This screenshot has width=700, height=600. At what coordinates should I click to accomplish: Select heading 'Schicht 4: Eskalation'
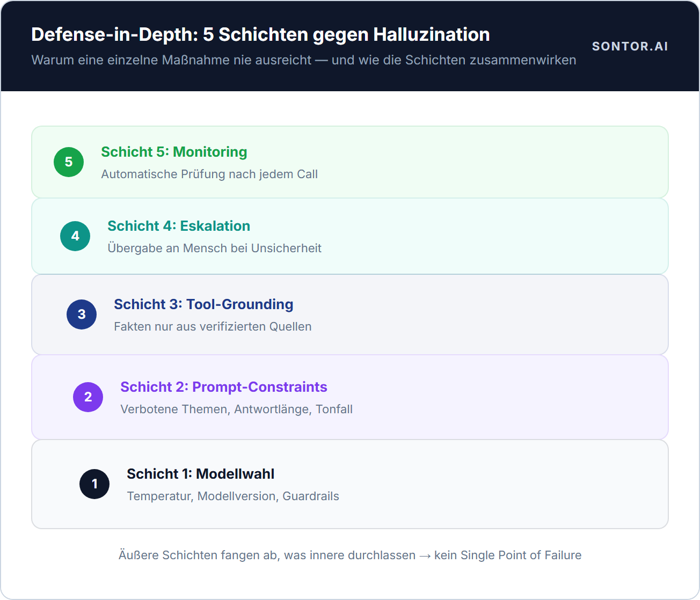[x=179, y=226]
